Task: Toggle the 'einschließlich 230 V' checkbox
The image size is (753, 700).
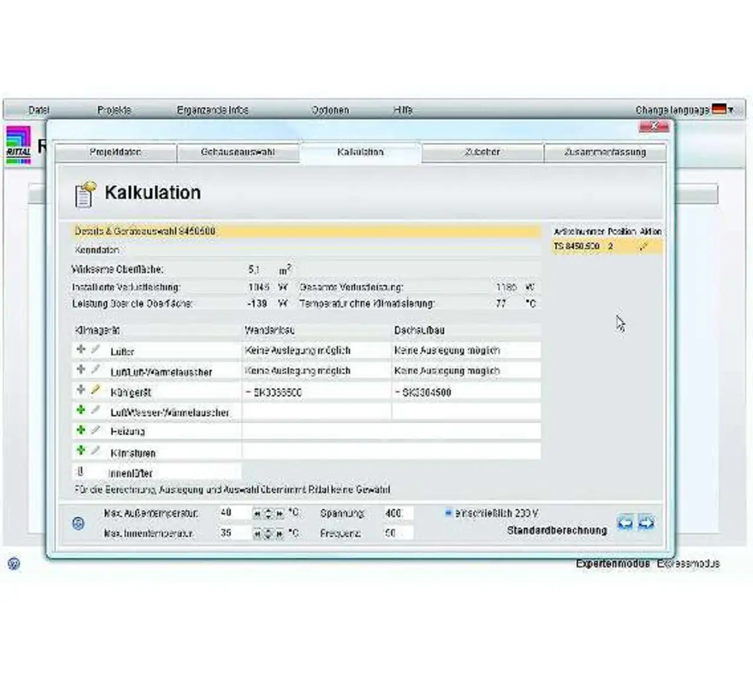Action: 448,513
